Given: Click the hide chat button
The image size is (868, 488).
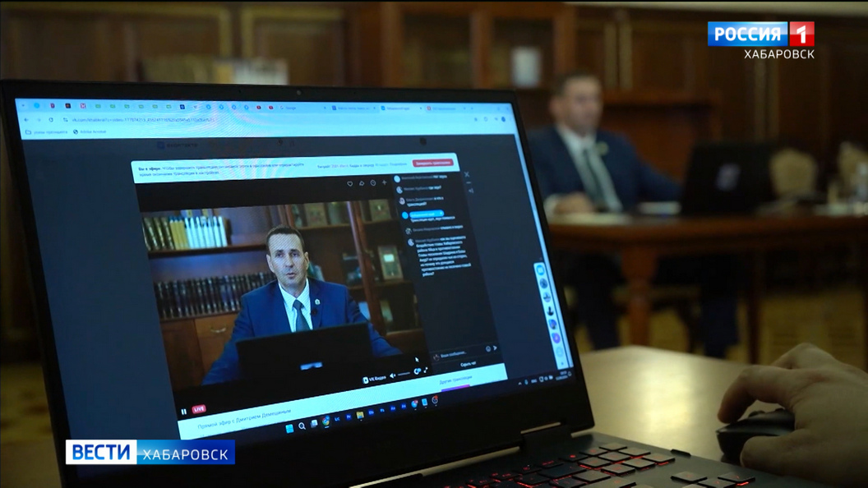Looking at the screenshot, I should tap(468, 365).
